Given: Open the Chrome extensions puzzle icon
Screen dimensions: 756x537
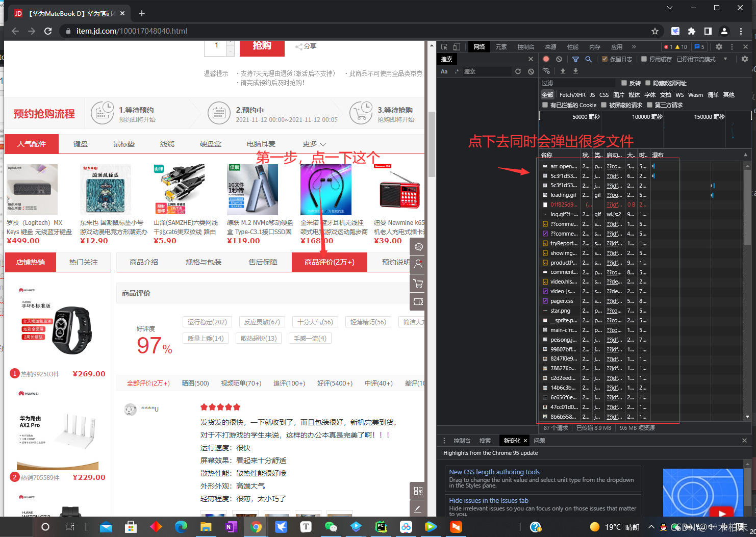Looking at the screenshot, I should 692,31.
